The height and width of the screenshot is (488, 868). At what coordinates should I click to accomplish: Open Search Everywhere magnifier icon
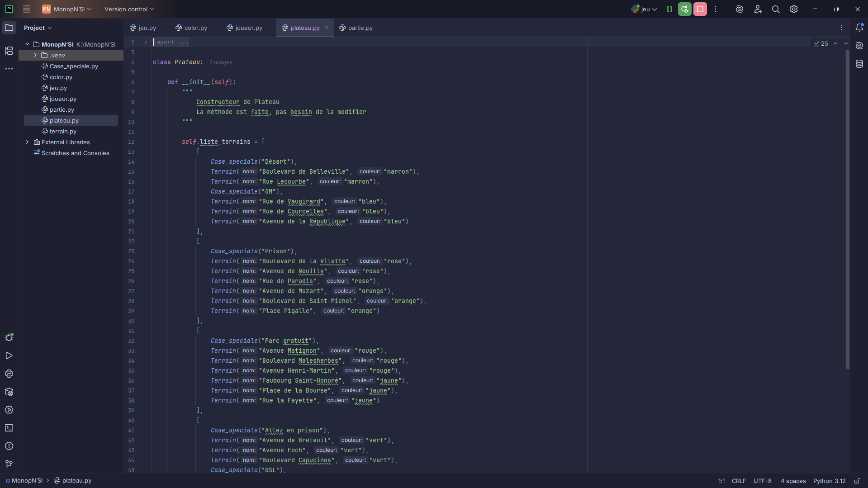coord(776,9)
